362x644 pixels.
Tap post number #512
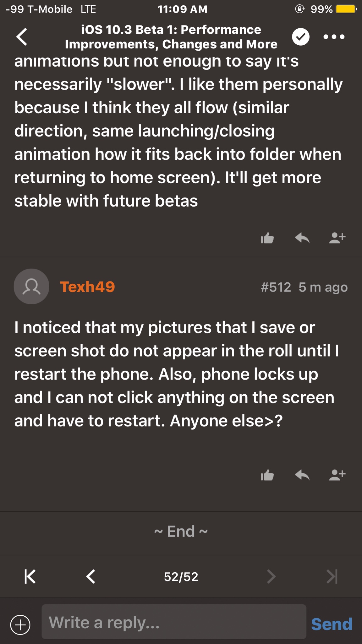[x=276, y=287]
